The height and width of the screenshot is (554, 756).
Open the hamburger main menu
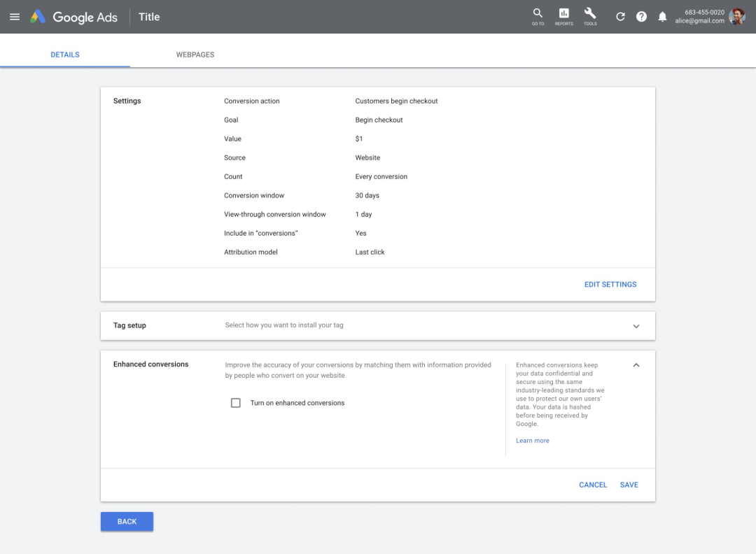click(15, 17)
